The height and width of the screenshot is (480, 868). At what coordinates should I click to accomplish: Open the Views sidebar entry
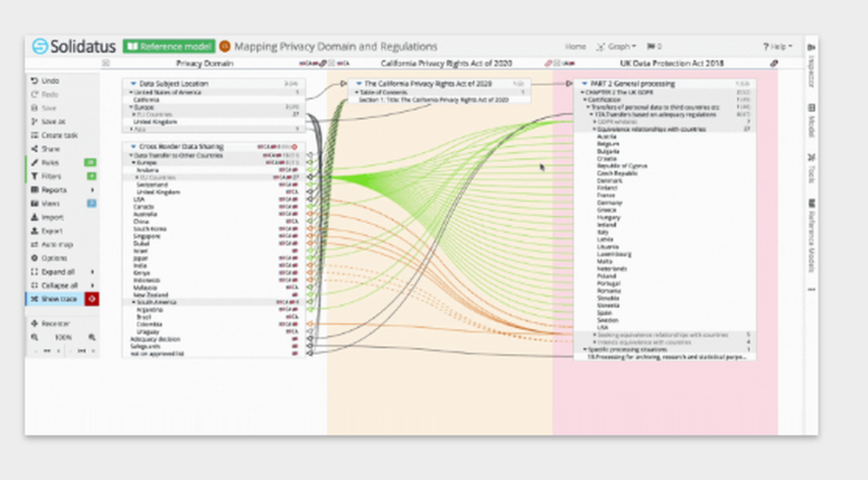point(62,203)
